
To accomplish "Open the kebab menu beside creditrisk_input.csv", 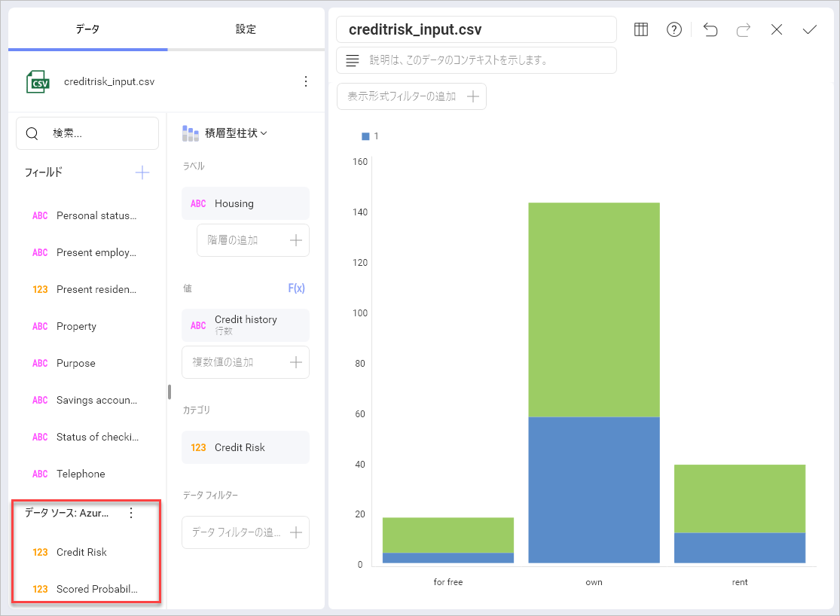I will [x=306, y=81].
